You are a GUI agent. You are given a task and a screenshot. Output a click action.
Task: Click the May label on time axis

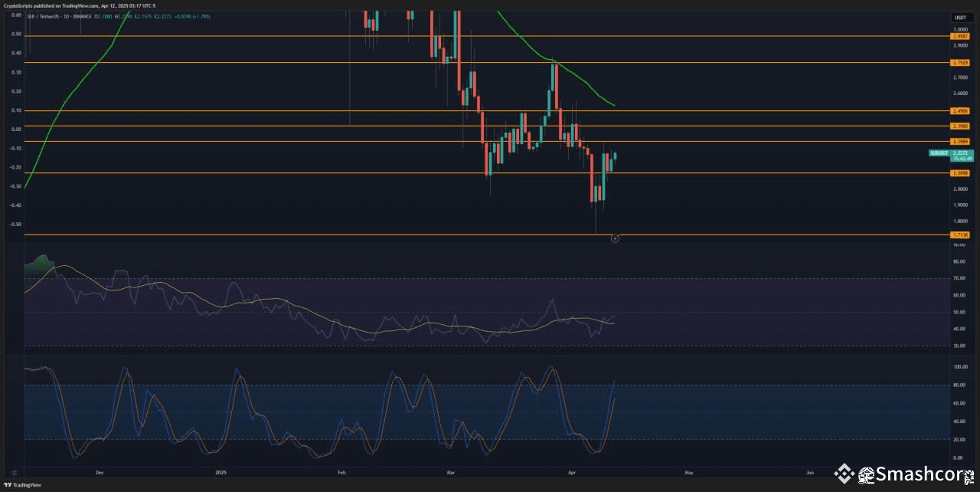(688, 473)
